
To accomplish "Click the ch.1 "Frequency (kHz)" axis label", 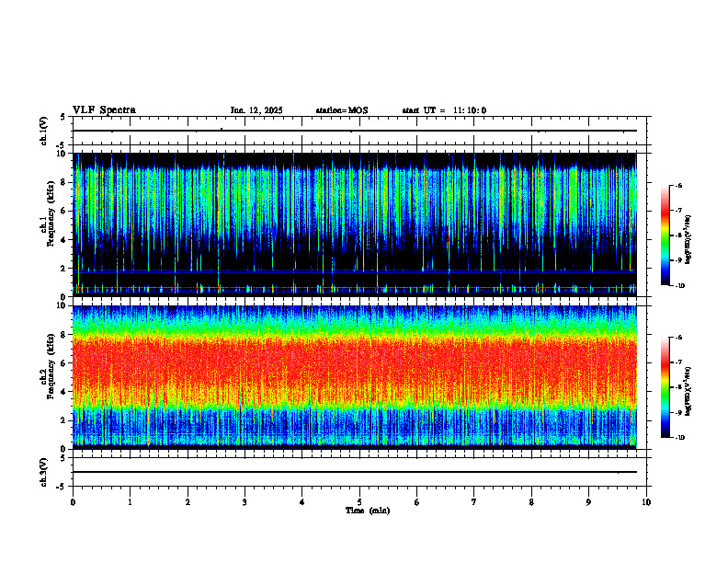I will pyautogui.click(x=51, y=214).
